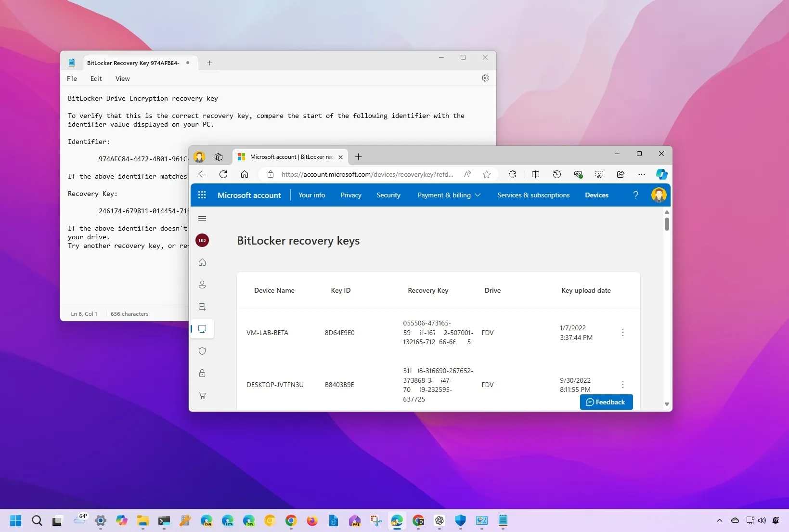Open the Devices icon in account sidebar
The height and width of the screenshot is (532, 789).
click(x=202, y=329)
